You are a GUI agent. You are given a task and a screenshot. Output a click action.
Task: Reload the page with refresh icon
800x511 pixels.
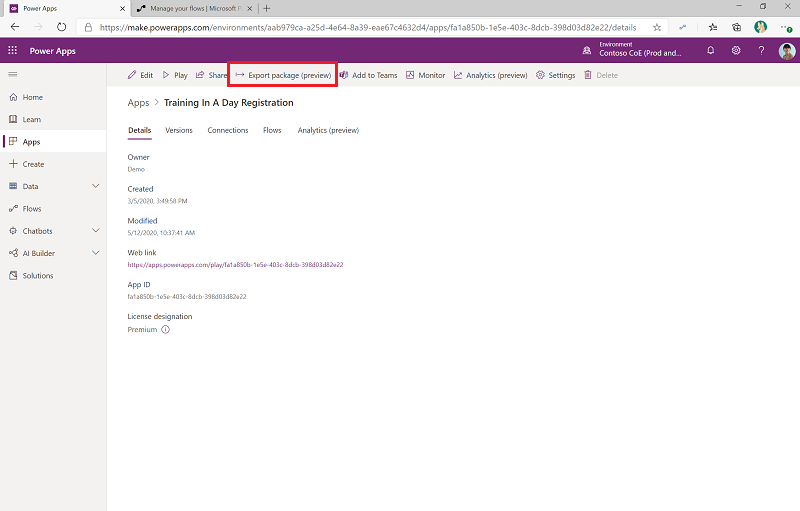coord(61,27)
